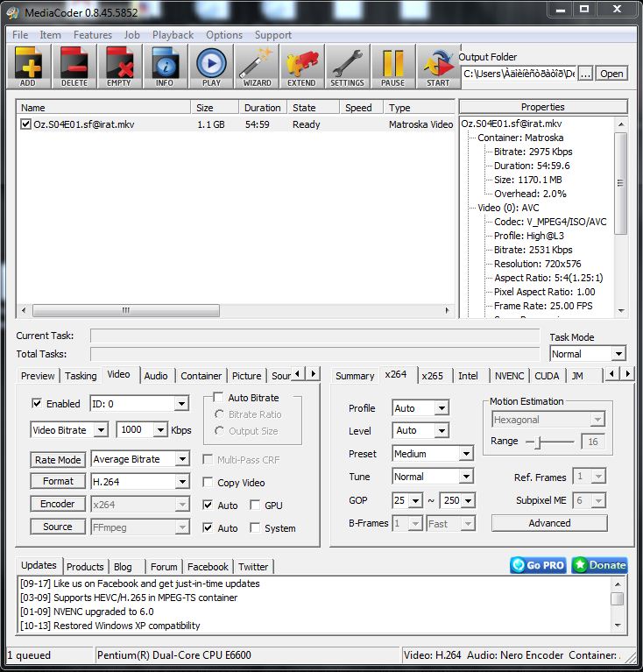The image size is (643, 672).
Task: Click the Advanced x264 button
Action: pos(549,523)
